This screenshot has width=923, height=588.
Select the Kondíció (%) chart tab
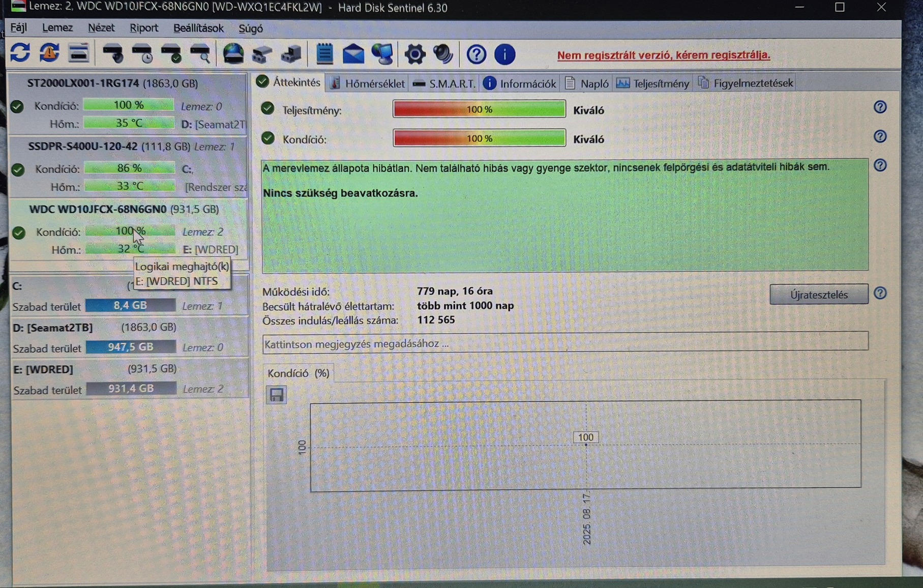pos(299,373)
